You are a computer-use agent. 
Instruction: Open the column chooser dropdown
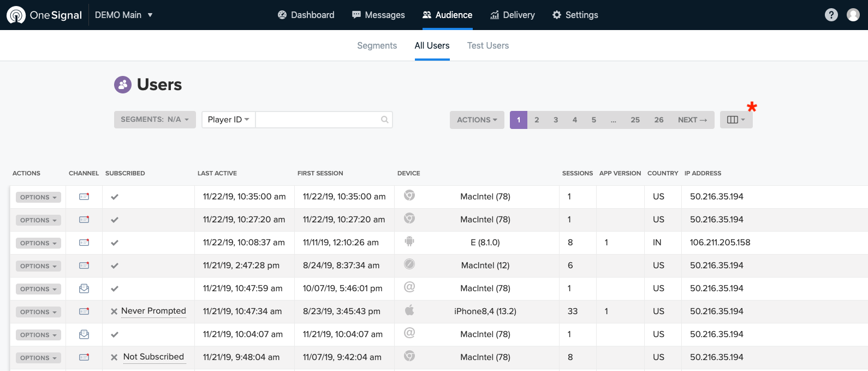point(735,120)
